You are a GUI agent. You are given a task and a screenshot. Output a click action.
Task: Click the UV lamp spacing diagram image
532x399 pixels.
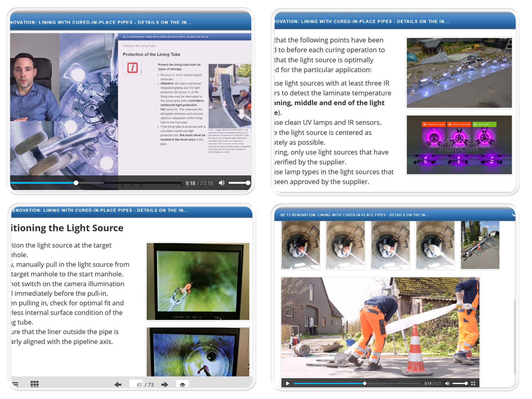[x=459, y=145]
